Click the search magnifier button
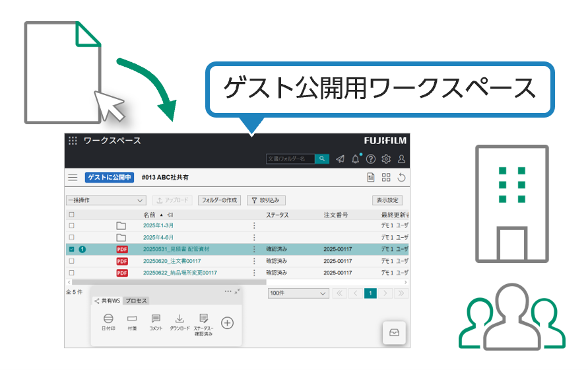 coord(322,159)
